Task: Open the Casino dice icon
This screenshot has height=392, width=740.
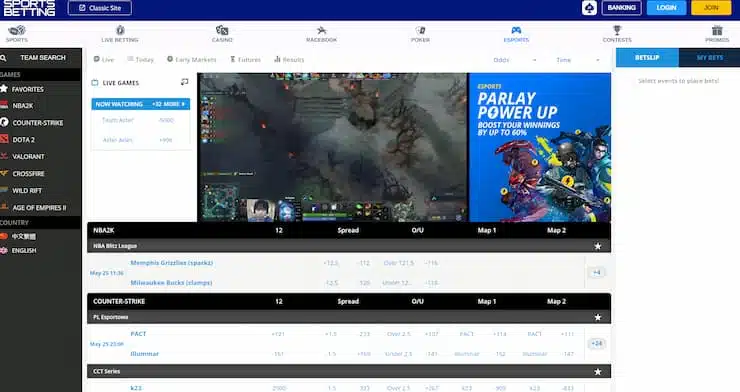Action: 222,30
